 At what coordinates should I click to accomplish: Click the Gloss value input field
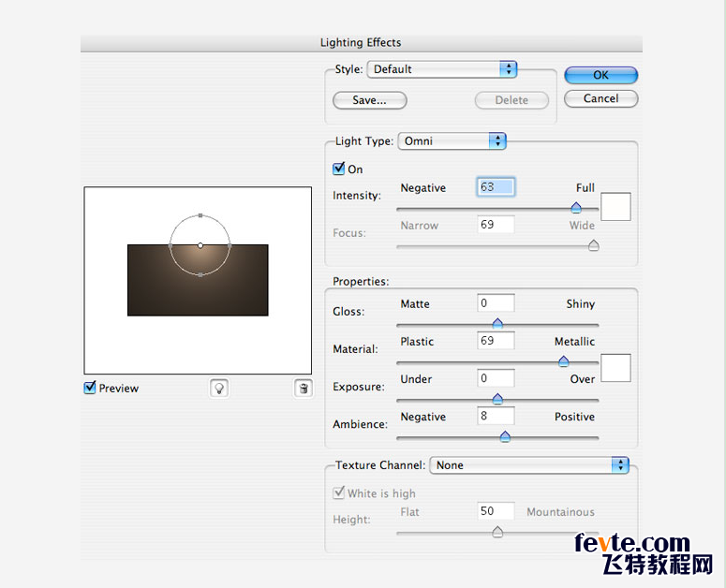pyautogui.click(x=496, y=303)
